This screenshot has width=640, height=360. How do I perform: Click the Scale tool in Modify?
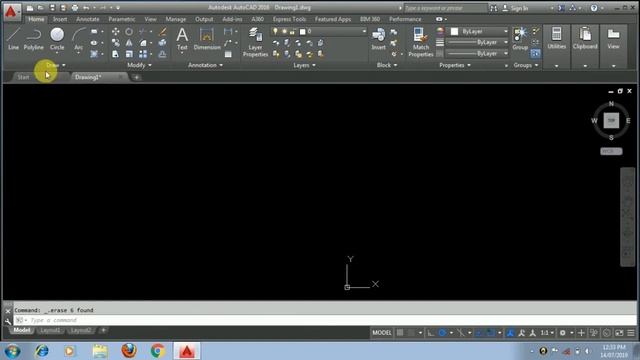[x=129, y=54]
